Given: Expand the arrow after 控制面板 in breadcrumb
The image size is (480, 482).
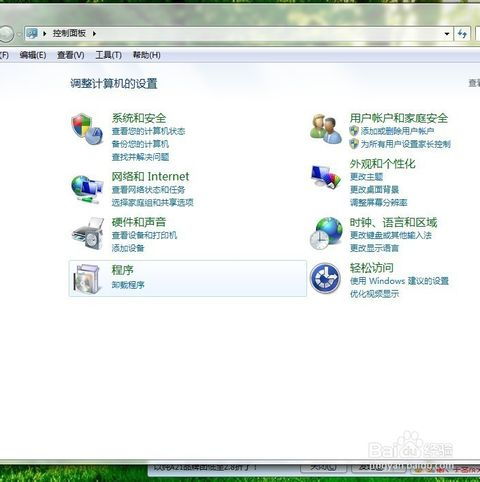Looking at the screenshot, I should click(x=94, y=33).
